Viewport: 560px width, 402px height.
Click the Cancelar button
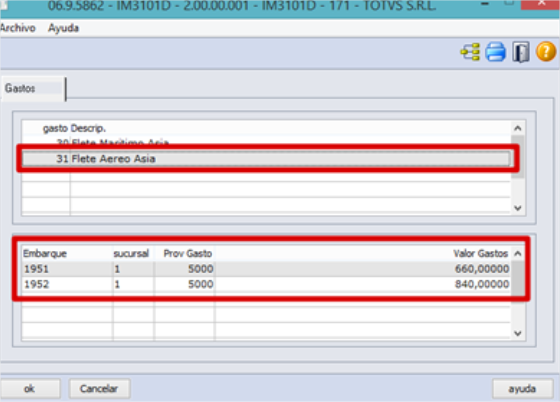pos(99,388)
